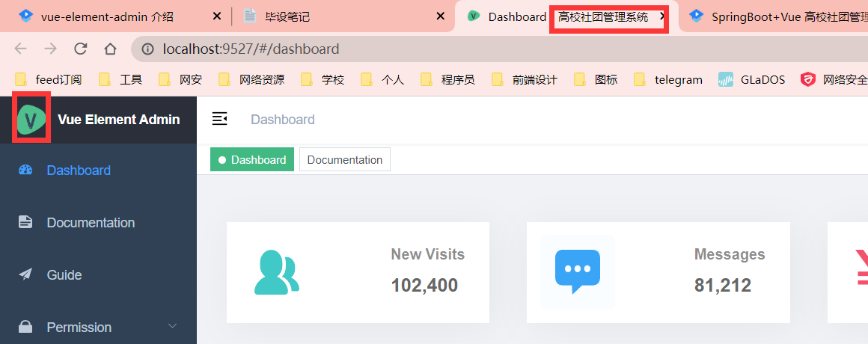
Task: Click the New Visits people icon
Action: pos(276,272)
